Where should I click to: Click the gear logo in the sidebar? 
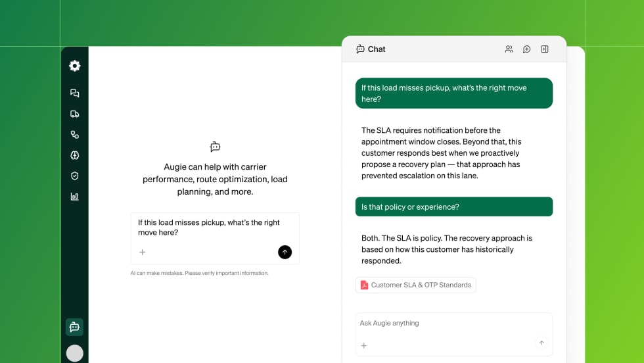[x=75, y=66]
